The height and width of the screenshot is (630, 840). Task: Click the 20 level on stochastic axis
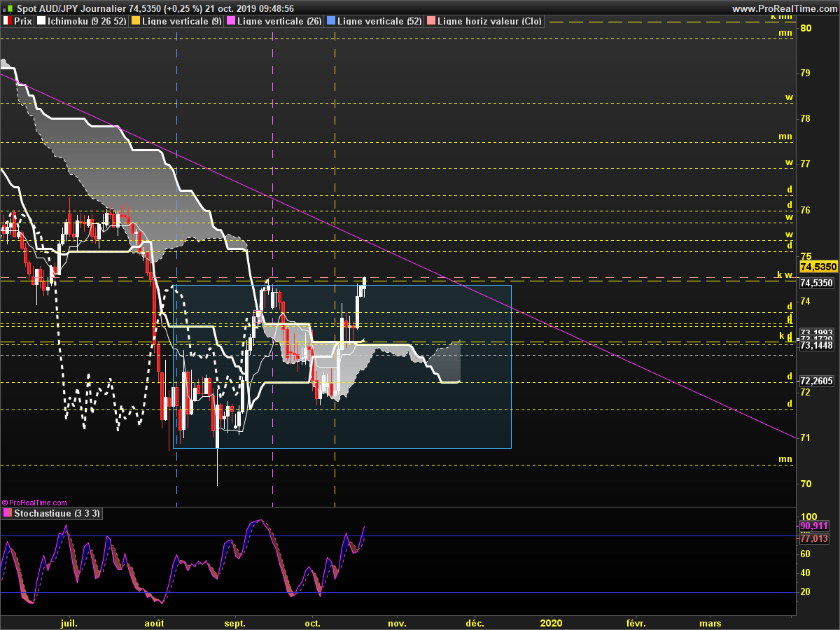point(806,592)
